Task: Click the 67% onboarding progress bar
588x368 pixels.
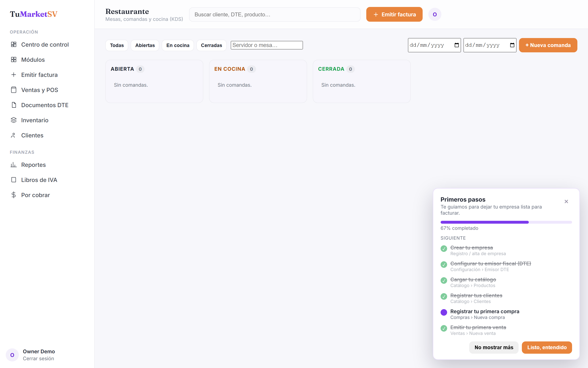Action: coord(506,222)
